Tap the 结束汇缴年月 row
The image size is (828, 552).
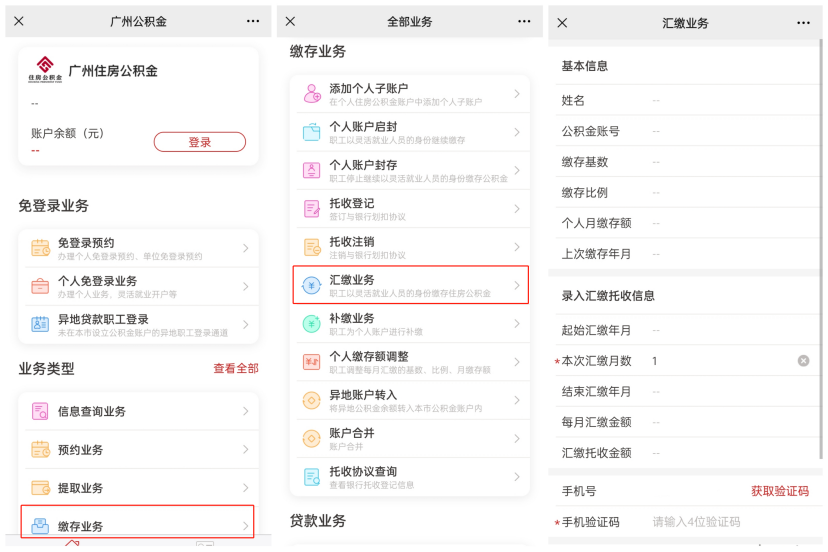tap(686, 391)
